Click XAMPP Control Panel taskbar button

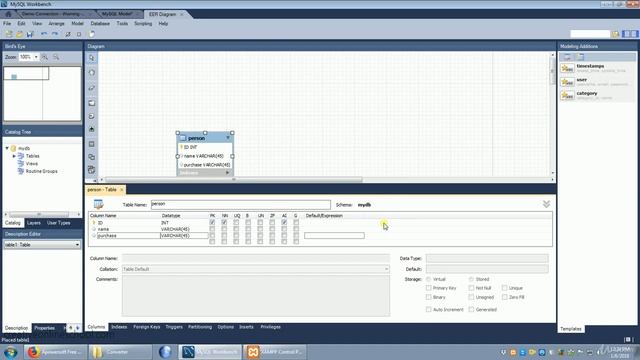click(x=276, y=352)
